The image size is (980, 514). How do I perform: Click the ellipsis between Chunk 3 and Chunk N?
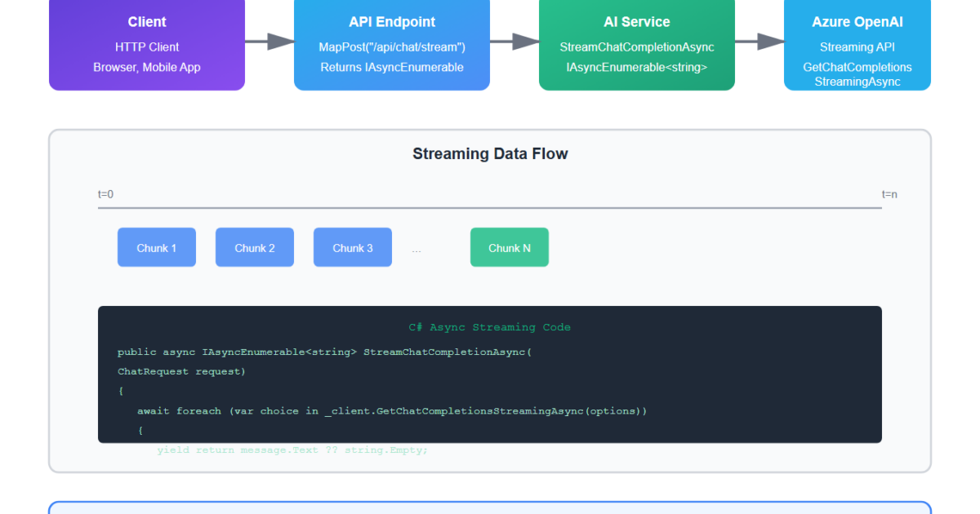pyautogui.click(x=416, y=250)
